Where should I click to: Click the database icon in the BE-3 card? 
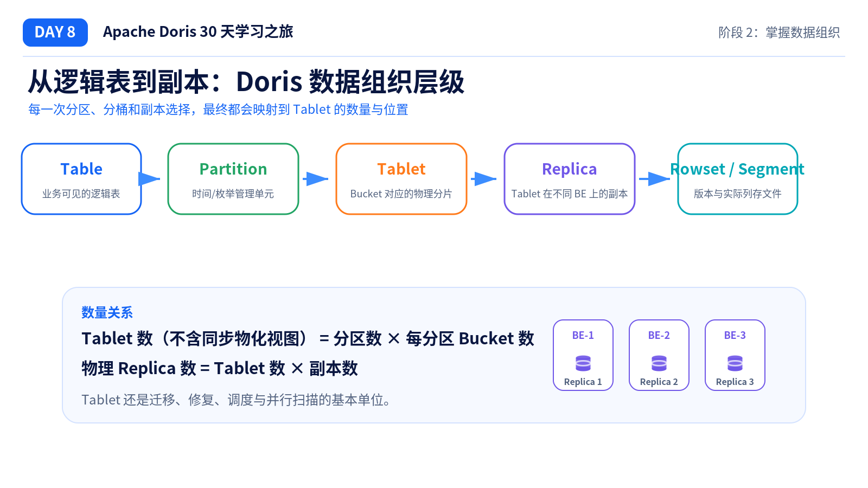(735, 363)
